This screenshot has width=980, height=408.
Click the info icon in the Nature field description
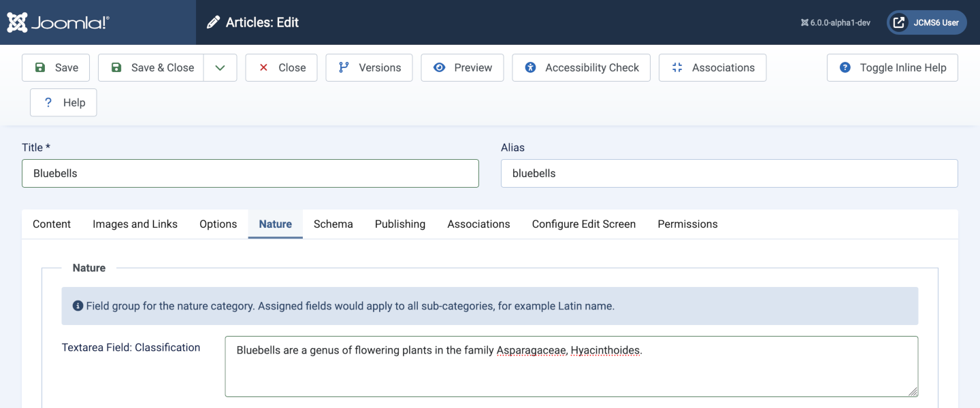point(78,305)
